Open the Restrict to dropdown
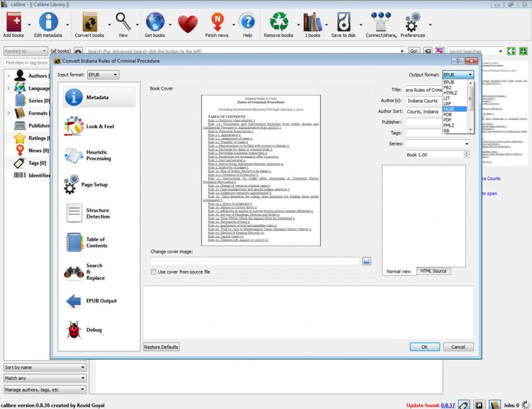Viewport: 532px width, 409px height. [26, 51]
